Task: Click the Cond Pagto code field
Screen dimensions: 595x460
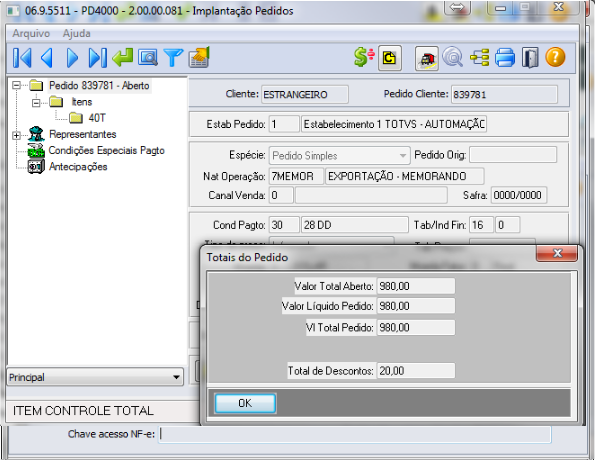Action: 284,225
